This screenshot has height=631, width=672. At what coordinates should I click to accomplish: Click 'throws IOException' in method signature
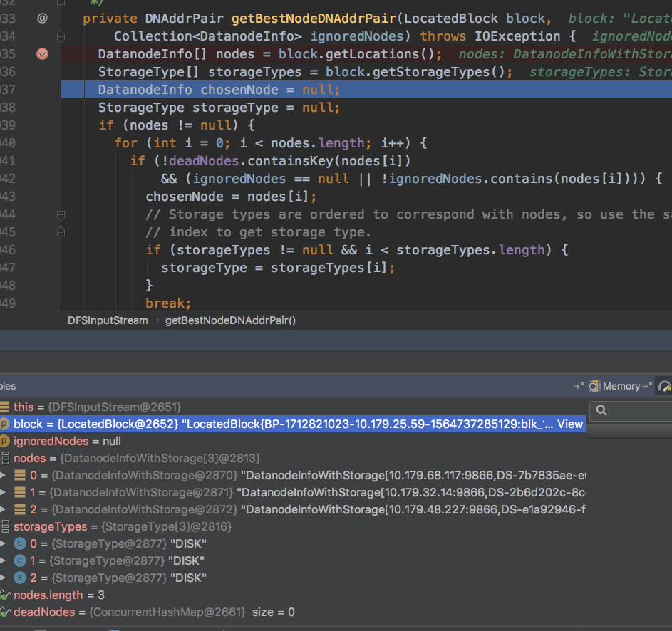click(490, 36)
